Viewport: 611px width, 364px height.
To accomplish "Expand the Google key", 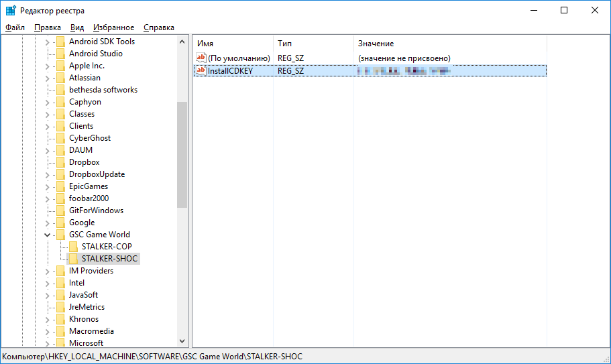I will [47, 223].
